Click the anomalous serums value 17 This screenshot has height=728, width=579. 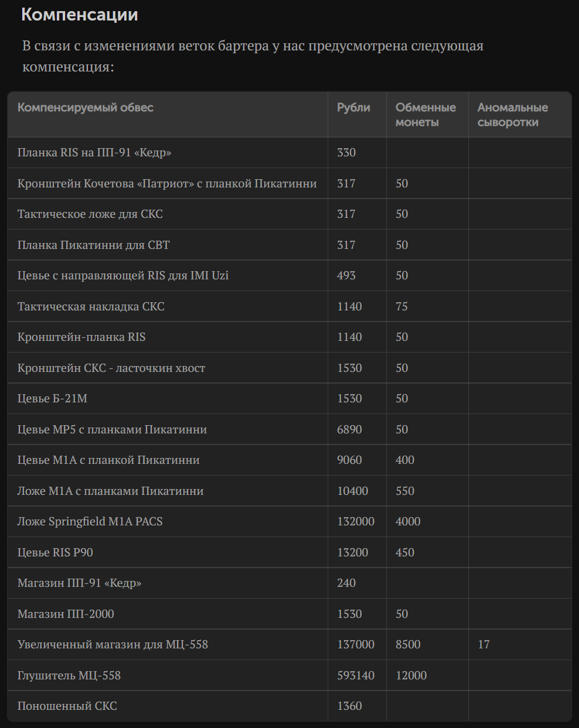click(483, 645)
